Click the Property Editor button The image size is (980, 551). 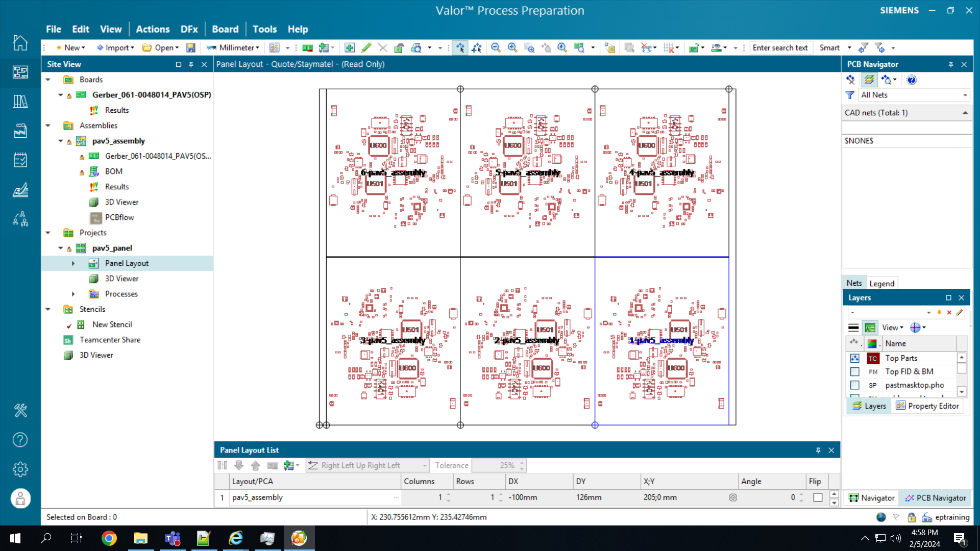pyautogui.click(x=927, y=406)
